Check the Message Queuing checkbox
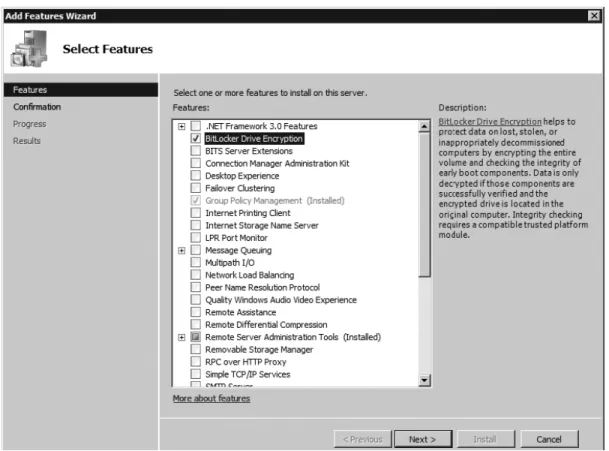The width and height of the screenshot is (609, 451). pyautogui.click(x=196, y=250)
